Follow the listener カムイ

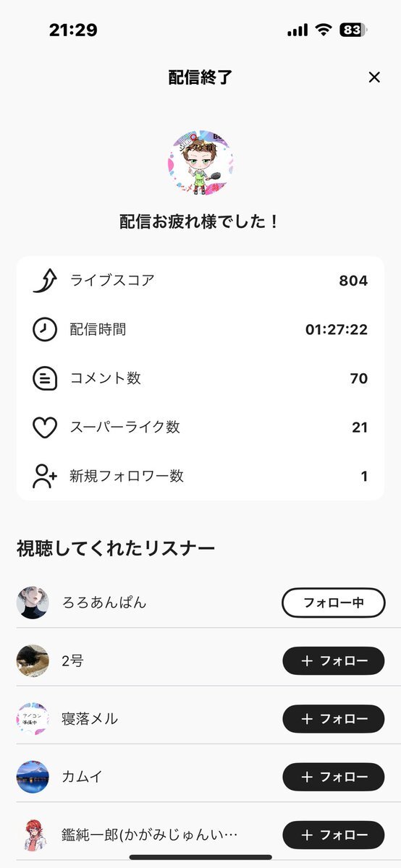[x=333, y=777]
